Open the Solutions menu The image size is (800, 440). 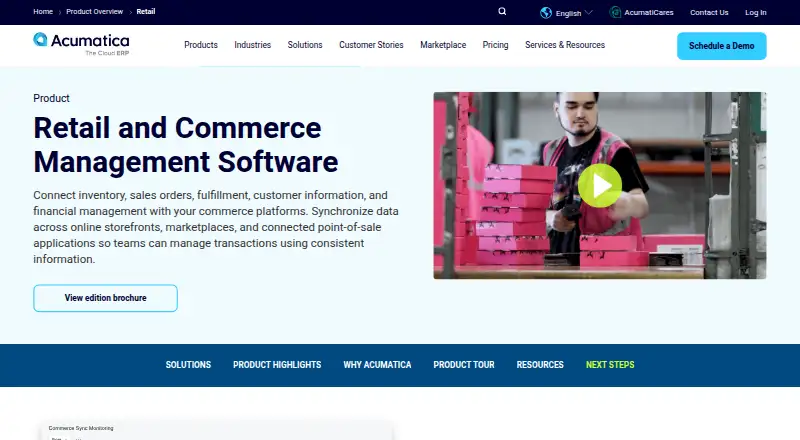click(x=305, y=45)
